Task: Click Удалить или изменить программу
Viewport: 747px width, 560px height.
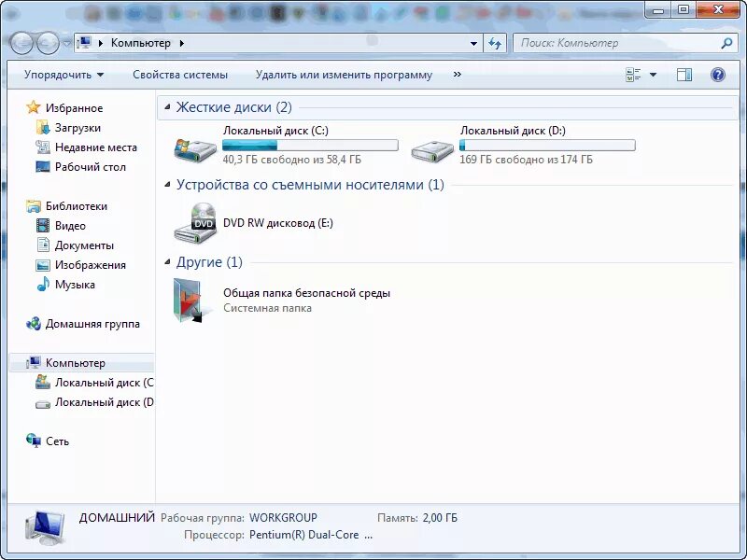Action: point(343,74)
